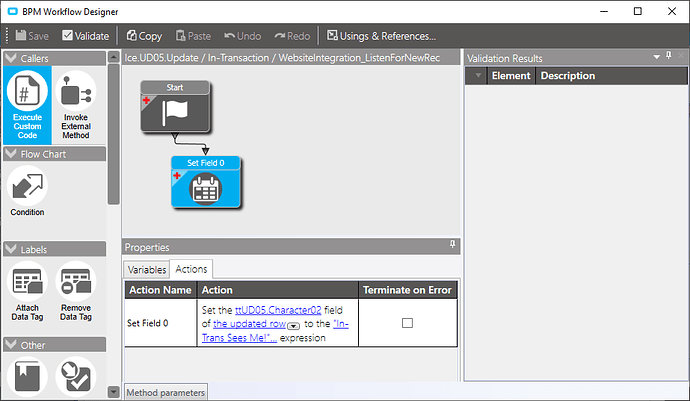Toggle Terminate on Error for Set Field 0
Screen dimensions: 690x401
(x=407, y=323)
